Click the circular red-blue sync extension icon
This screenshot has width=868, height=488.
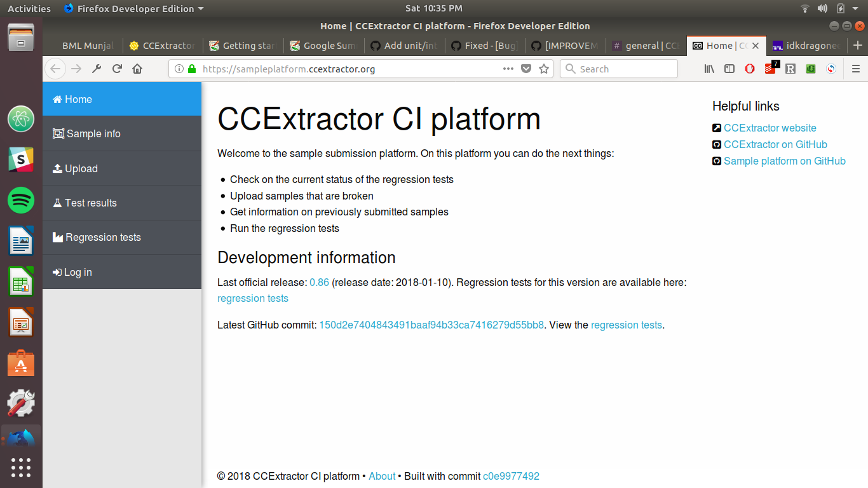click(x=831, y=69)
